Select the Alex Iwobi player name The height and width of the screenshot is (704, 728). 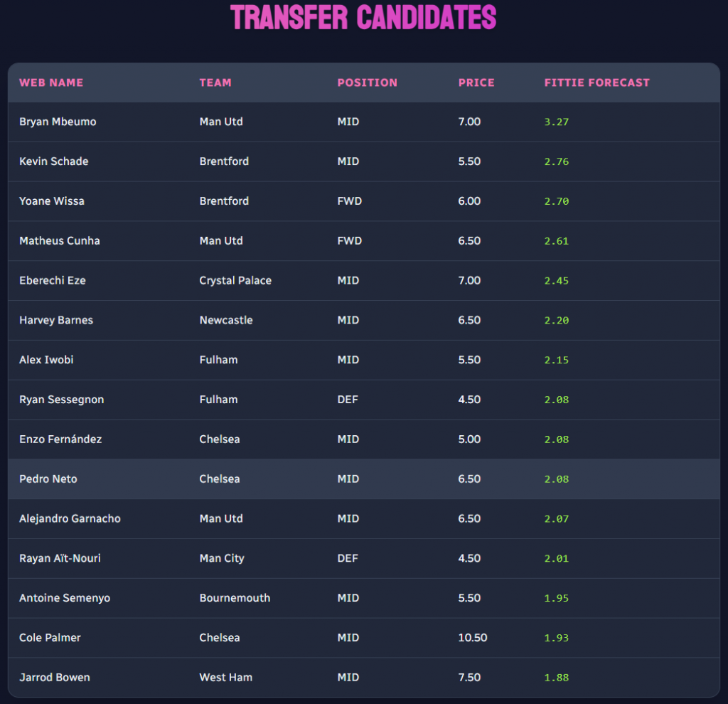46,360
